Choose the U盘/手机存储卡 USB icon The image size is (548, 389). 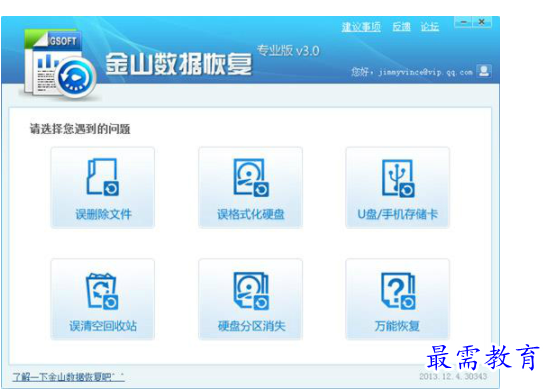(398, 178)
